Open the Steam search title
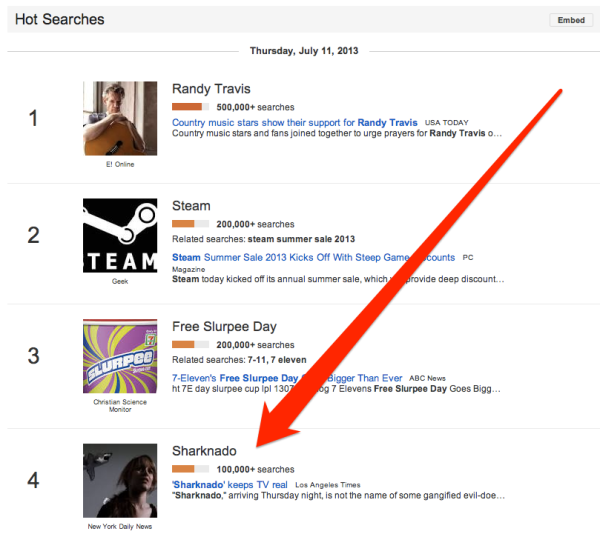 [191, 206]
